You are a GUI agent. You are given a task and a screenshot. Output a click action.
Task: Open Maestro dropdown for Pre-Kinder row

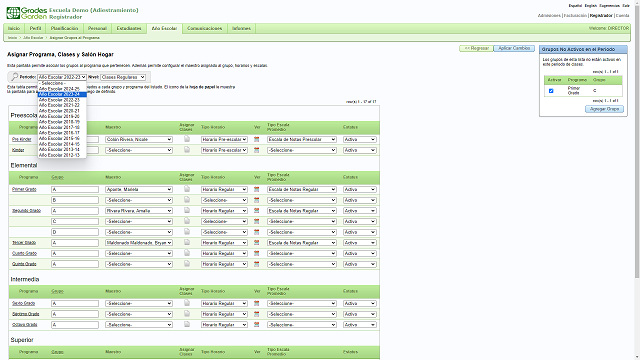(139, 140)
